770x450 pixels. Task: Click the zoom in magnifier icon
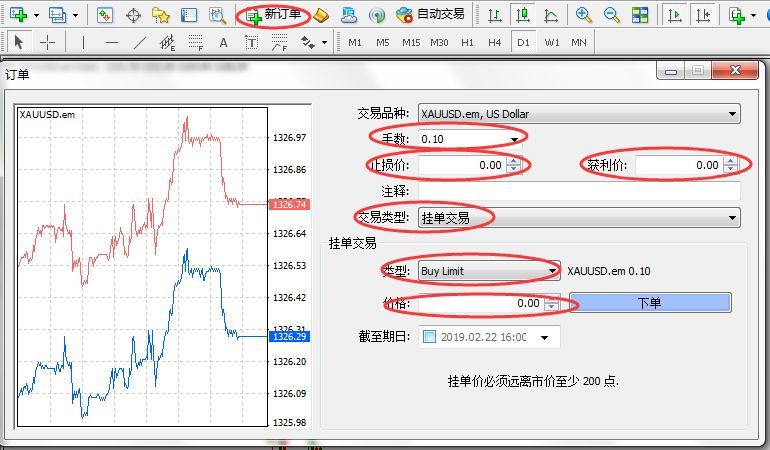click(x=584, y=15)
